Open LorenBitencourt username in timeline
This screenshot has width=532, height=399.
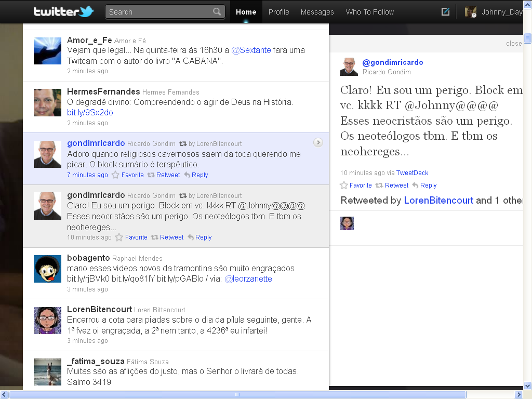tap(99, 310)
